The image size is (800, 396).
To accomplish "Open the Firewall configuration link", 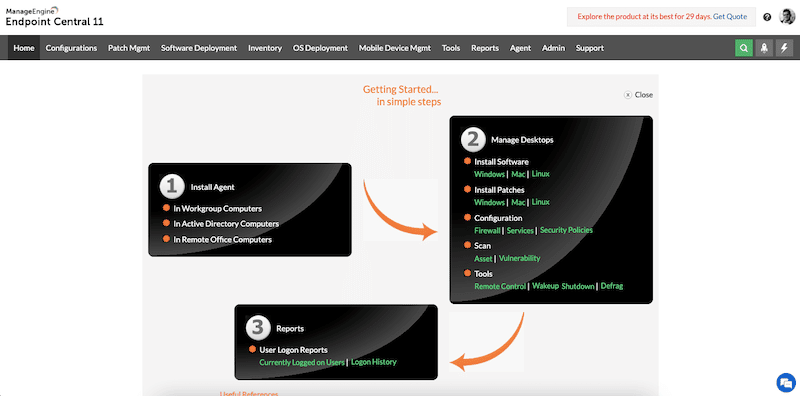I will (487, 230).
